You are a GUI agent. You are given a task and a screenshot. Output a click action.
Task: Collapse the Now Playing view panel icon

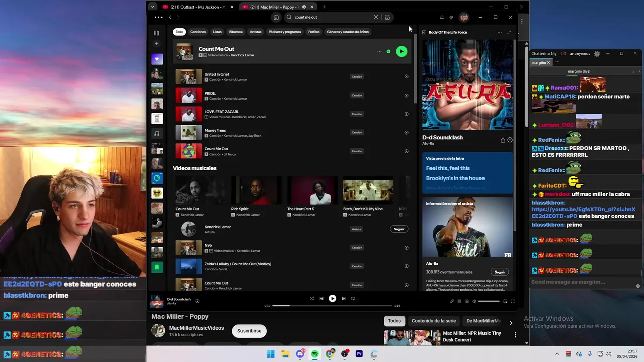coord(424,32)
